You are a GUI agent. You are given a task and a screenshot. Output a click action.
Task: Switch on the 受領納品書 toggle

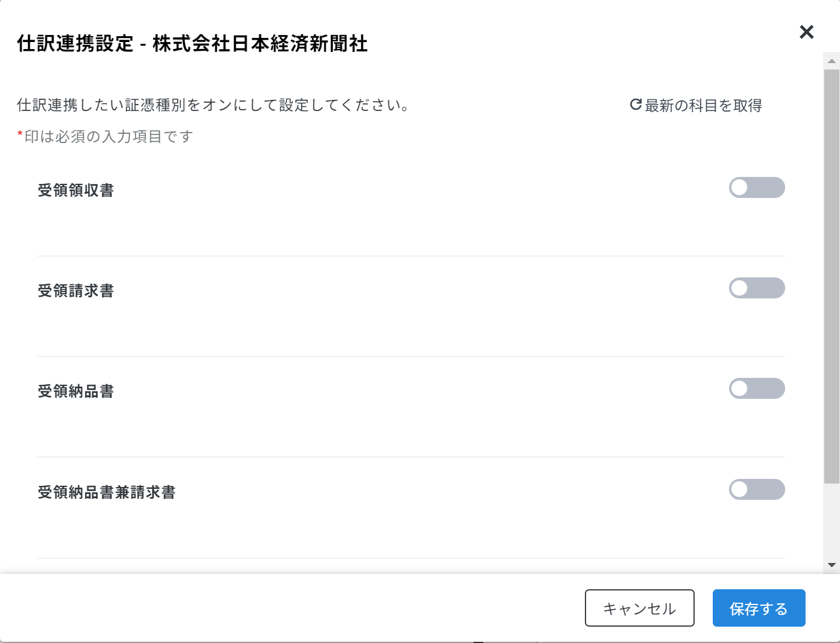[757, 388]
